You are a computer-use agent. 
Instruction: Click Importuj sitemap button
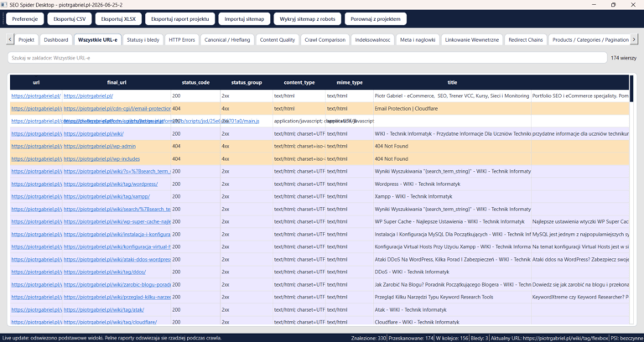click(x=244, y=19)
